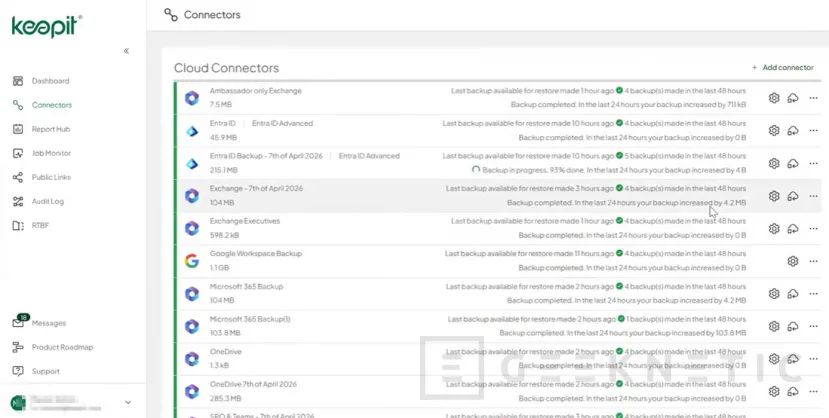This screenshot has height=418, width=829.
Task: Select OneDrive 7th of April 2026 name
Action: [253, 384]
